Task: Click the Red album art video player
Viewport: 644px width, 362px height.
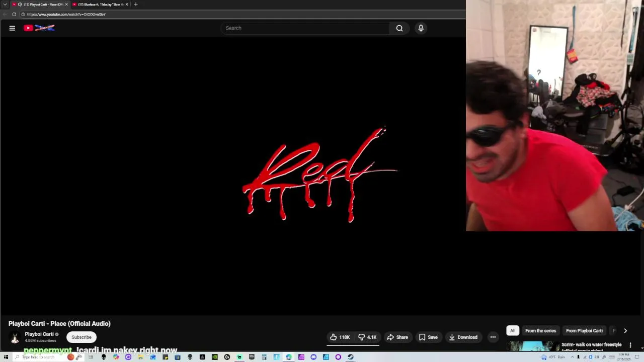Action: pyautogui.click(x=320, y=175)
